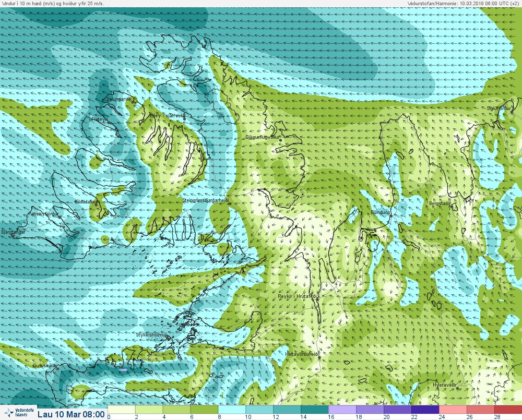Click the Veðurstofa Íslands logo
Image resolution: width=522 pixels, height=420 pixels.
pyautogui.click(x=18, y=413)
